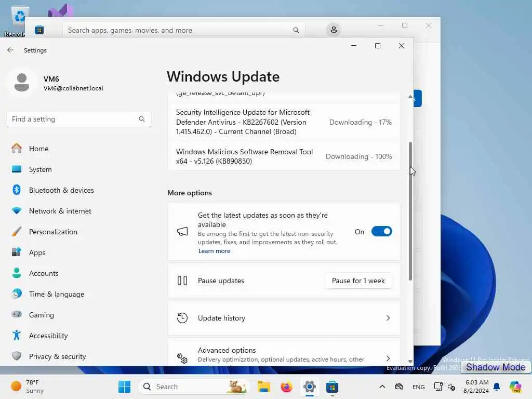
Task: Click the Security Intelligence Update Downloading 17% status
Action: tap(361, 122)
